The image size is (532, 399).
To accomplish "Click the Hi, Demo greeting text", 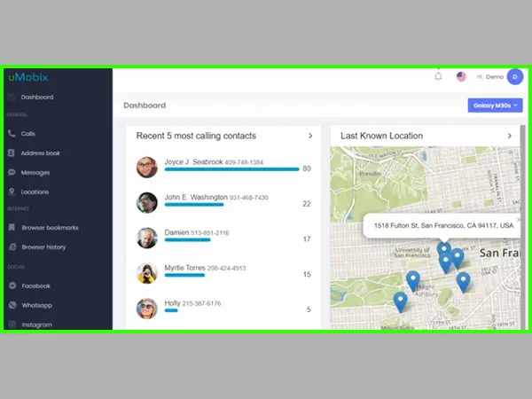I will point(490,76).
